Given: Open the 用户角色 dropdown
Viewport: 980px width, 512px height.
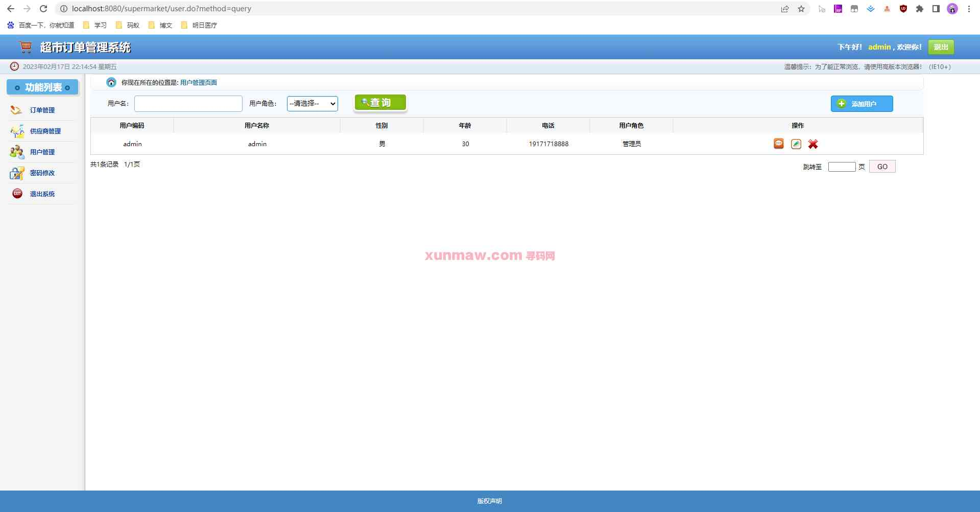Looking at the screenshot, I should (x=313, y=104).
